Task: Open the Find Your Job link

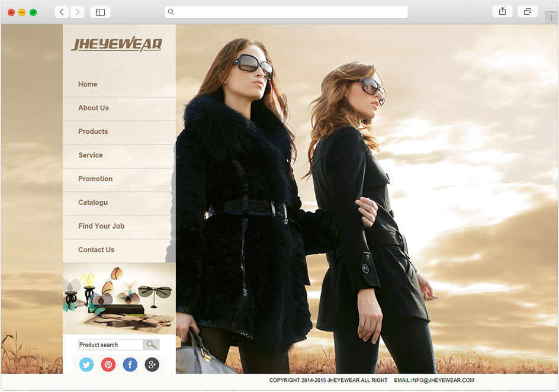Action: (x=101, y=226)
